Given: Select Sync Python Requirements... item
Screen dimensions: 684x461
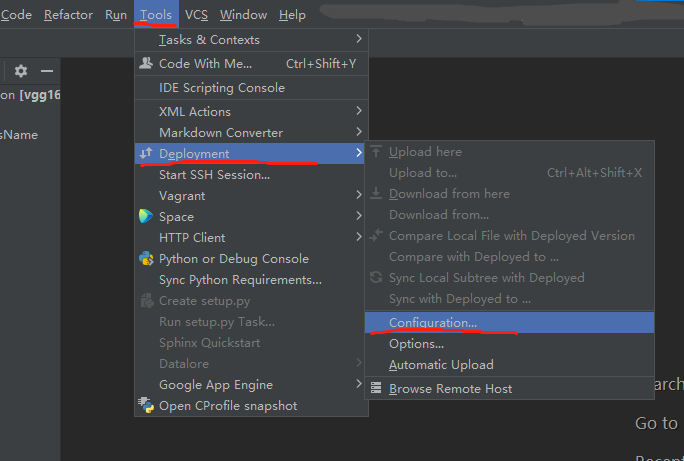Looking at the screenshot, I should (x=240, y=280).
